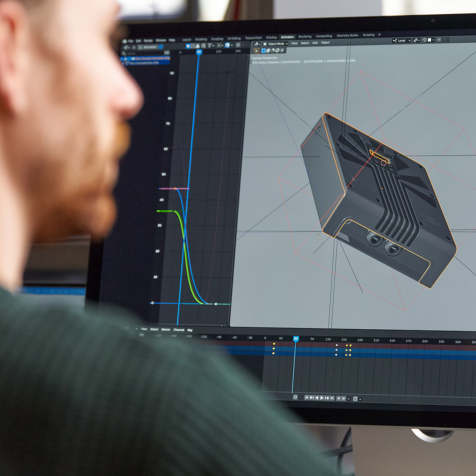Toggle Normalize in graph editor
This screenshot has height=476, width=476.
coord(150,47)
